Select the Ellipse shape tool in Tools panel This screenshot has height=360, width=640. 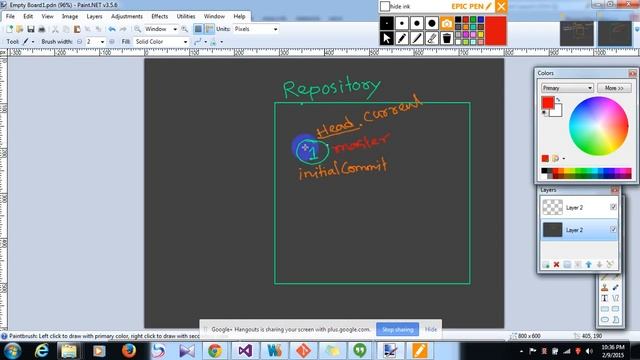604,319
